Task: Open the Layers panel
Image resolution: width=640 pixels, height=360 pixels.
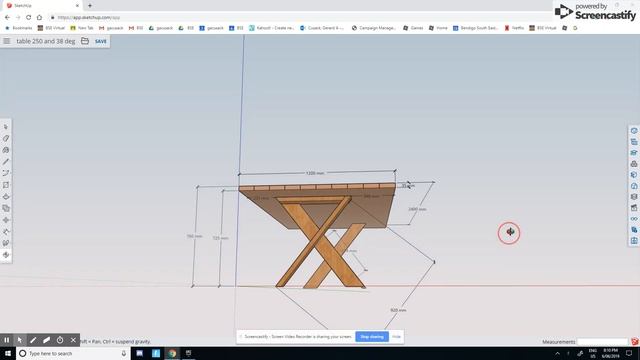Action: pos(634,197)
